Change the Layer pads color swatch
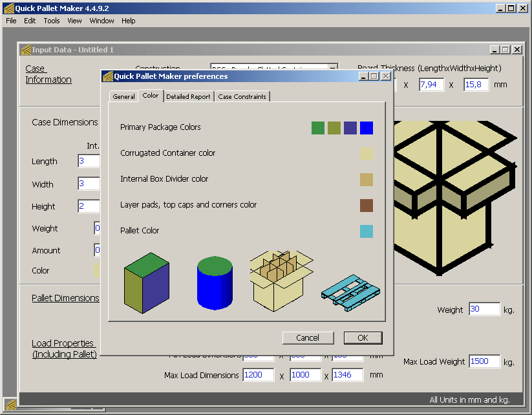 tap(367, 206)
